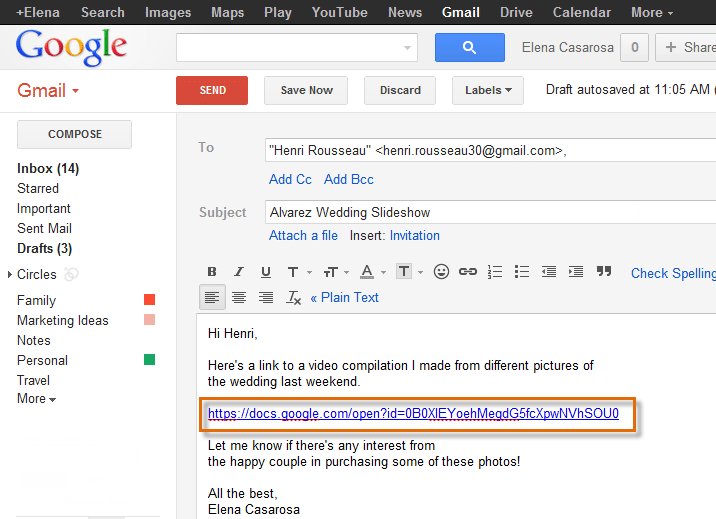Open the Notes label
Screen dimensions: 716x519
tap(34, 340)
